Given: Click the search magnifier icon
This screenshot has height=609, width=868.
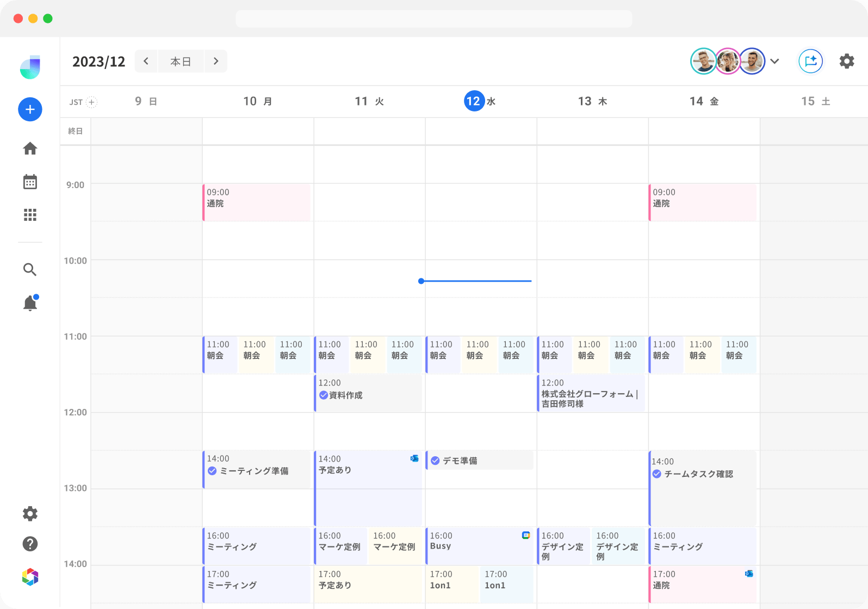Looking at the screenshot, I should click(30, 270).
